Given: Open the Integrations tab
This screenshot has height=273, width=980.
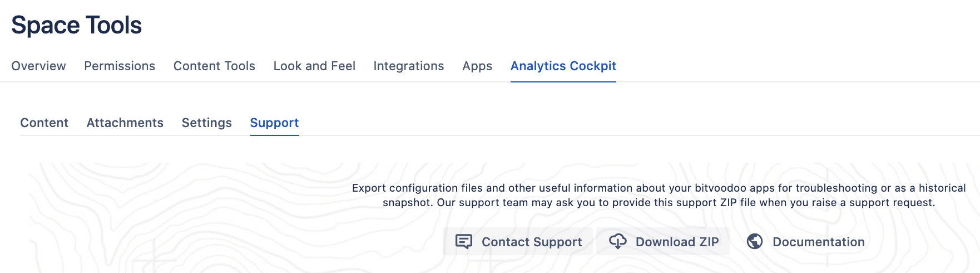Looking at the screenshot, I should (x=408, y=66).
